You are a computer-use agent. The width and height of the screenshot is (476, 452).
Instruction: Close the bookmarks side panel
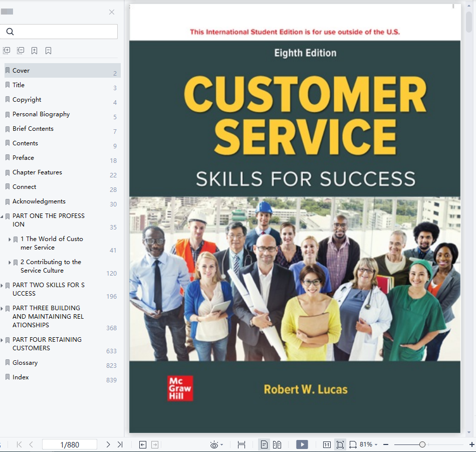tap(112, 12)
